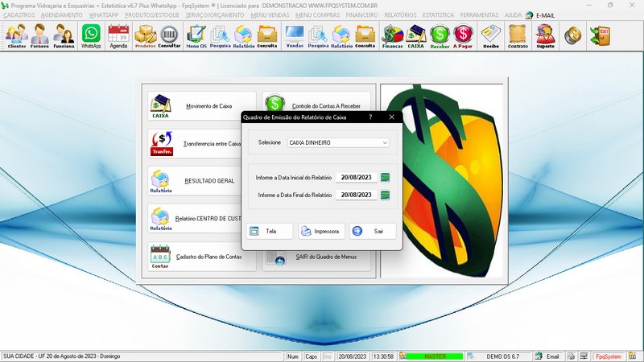Open the Clientes toolbar icon
644x362 pixels.
(16, 36)
